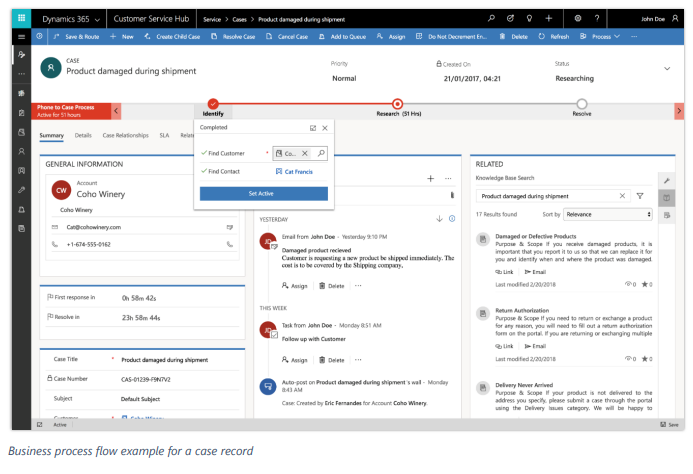
Task: Switch to the SLA tab
Action: point(164,135)
